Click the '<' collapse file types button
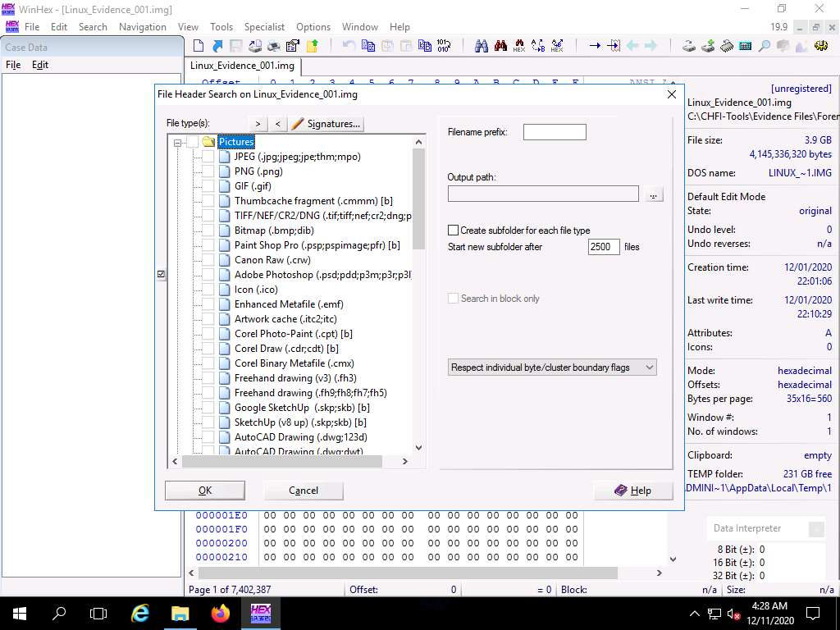This screenshot has height=630, width=840. [x=277, y=124]
